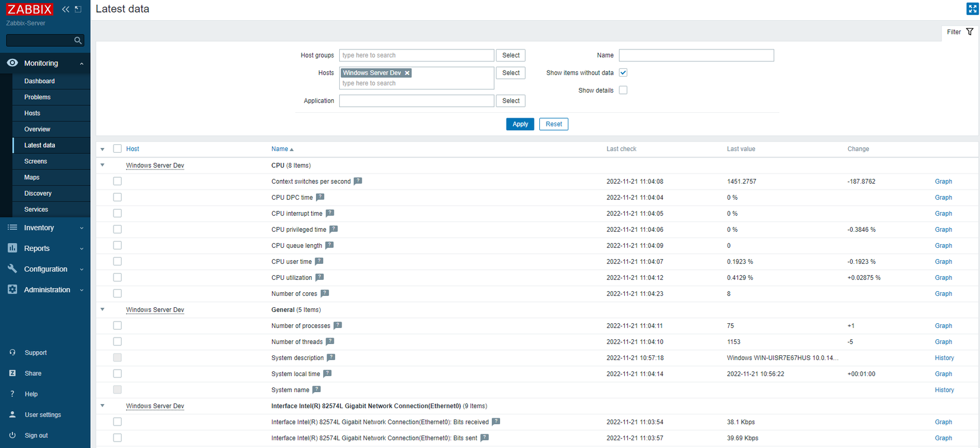The width and height of the screenshot is (980, 448).
Task: Collapse the CPU items group
Action: pyautogui.click(x=103, y=165)
